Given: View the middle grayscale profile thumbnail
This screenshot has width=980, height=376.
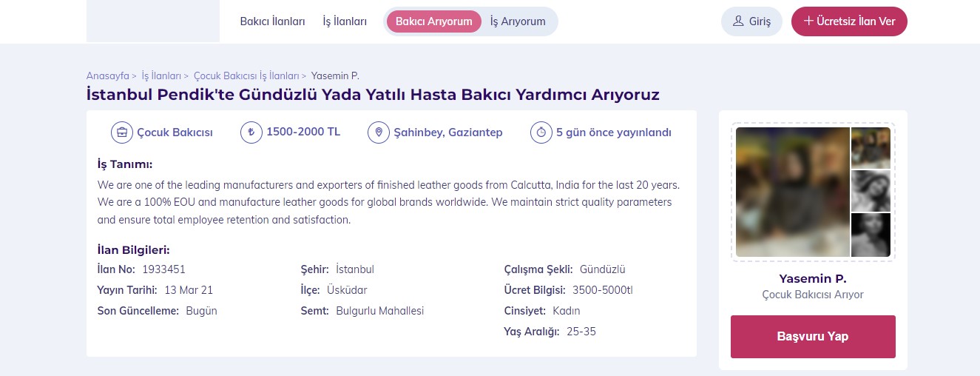Looking at the screenshot, I should point(871,191).
